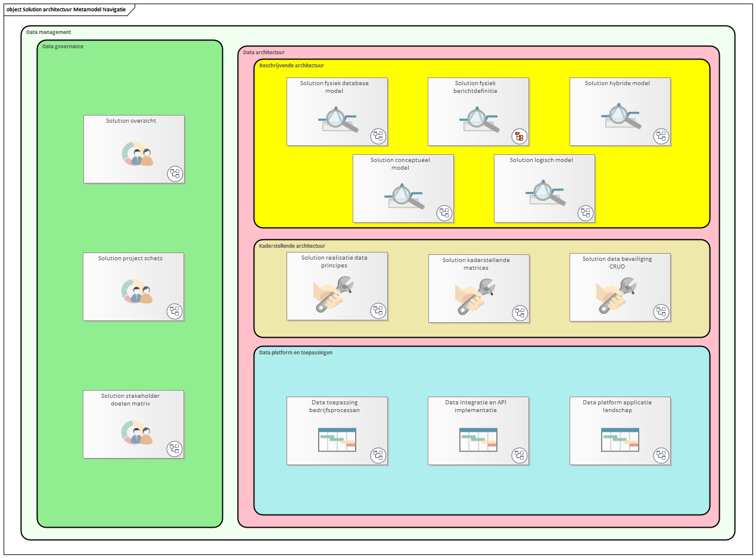756x558 pixels.
Task: Select Solution hybride model title text
Action: pyautogui.click(x=617, y=83)
